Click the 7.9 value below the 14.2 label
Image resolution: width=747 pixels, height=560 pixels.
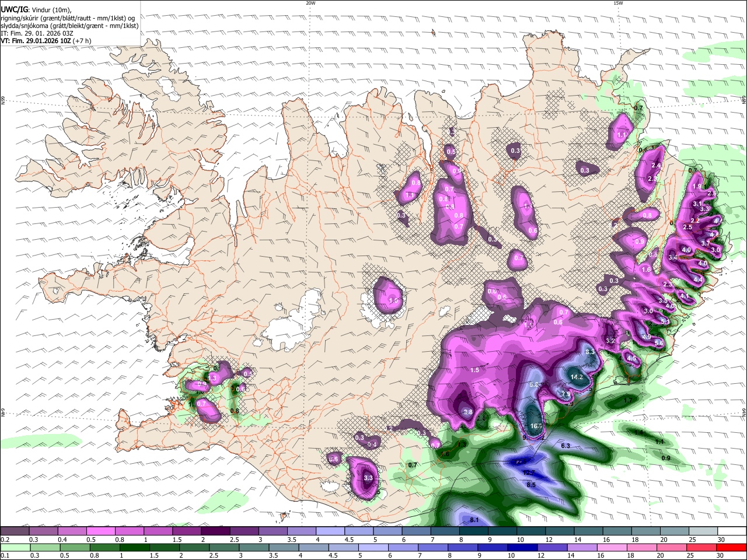point(566,395)
